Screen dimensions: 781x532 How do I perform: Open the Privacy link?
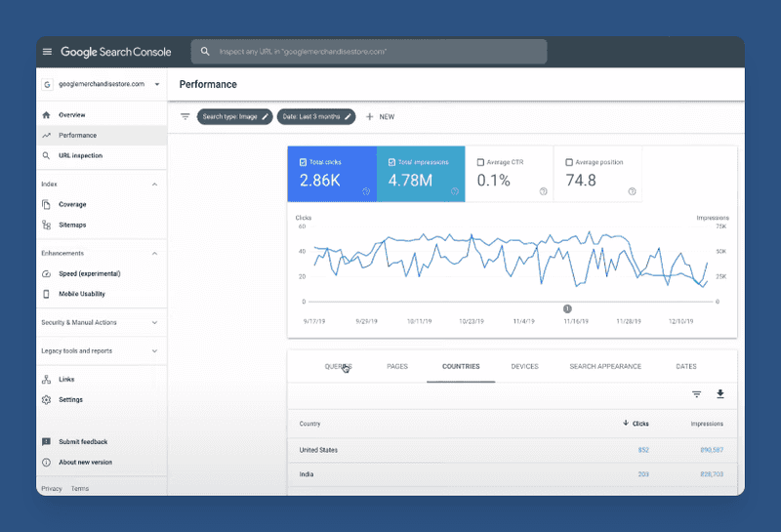tap(52, 489)
